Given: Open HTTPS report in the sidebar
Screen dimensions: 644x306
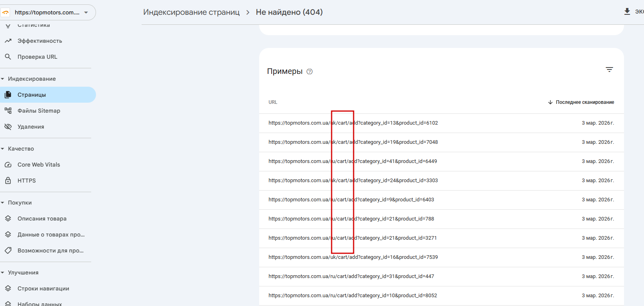Looking at the screenshot, I should coord(47,181).
